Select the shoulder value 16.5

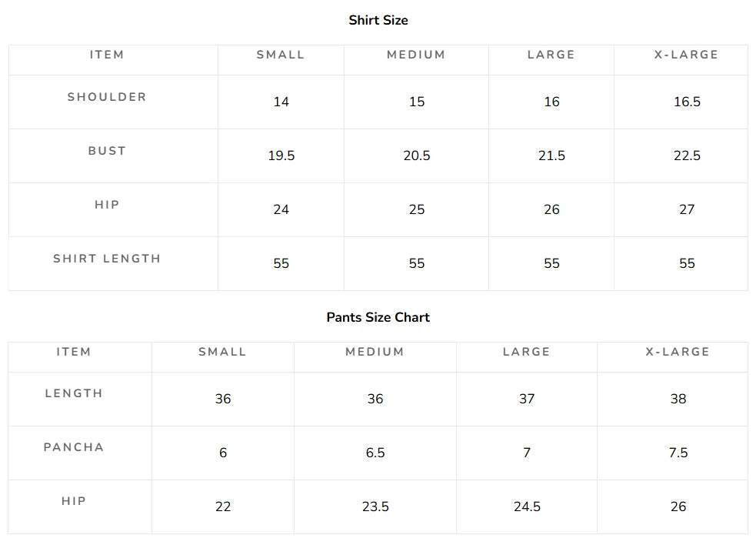687,102
